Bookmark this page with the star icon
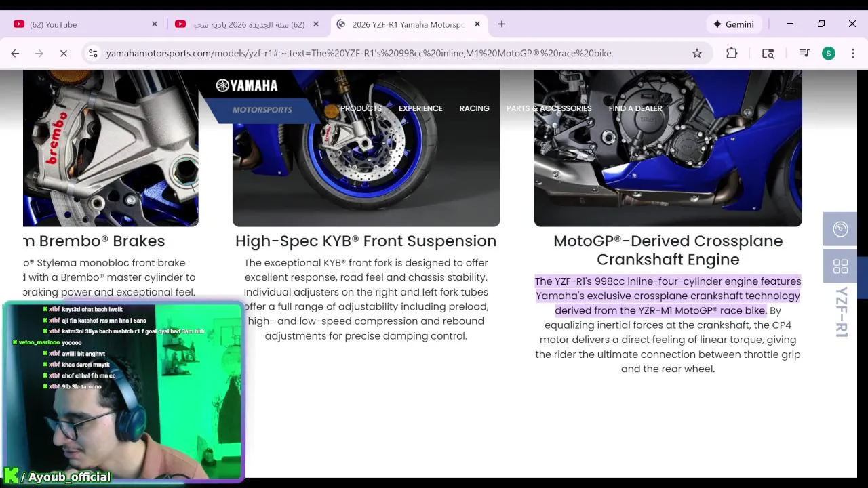Image resolution: width=868 pixels, height=488 pixels. [x=697, y=53]
